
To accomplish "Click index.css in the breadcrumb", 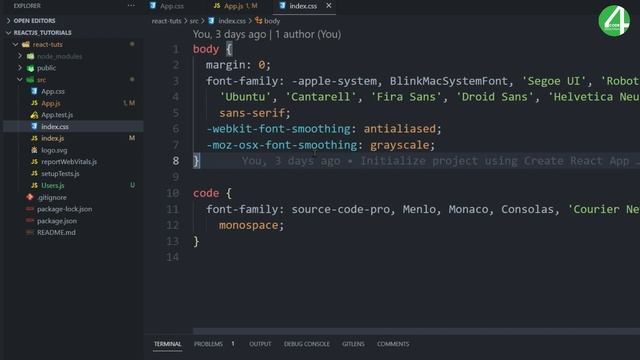I will pos(232,21).
